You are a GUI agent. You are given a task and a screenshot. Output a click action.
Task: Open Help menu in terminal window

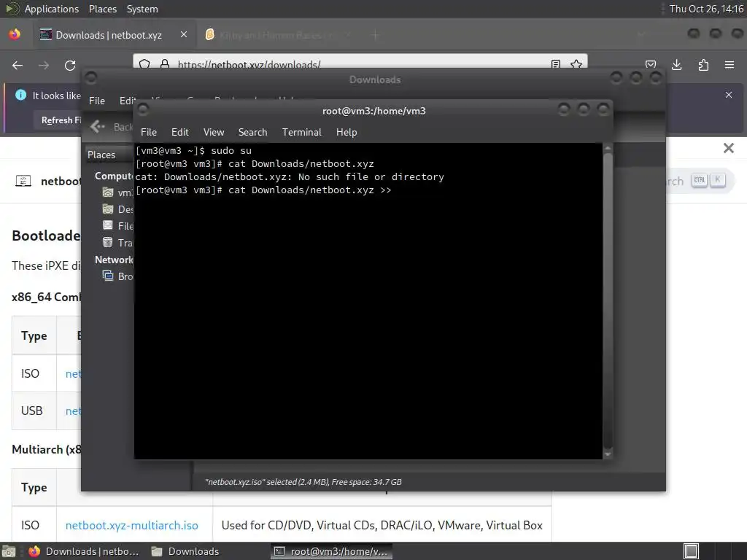(347, 132)
